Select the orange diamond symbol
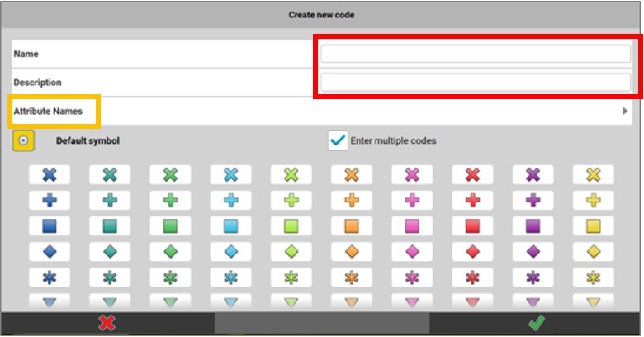This screenshot has width=644, height=337. [352, 251]
